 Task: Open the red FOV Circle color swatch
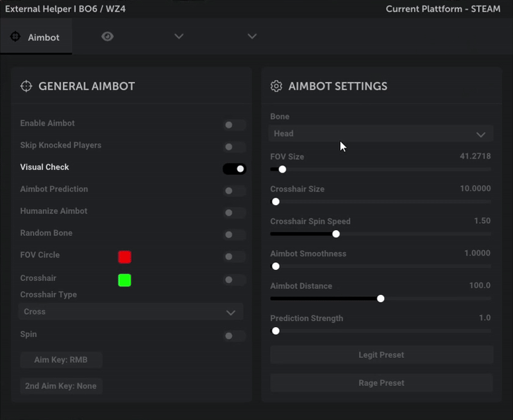coord(124,257)
